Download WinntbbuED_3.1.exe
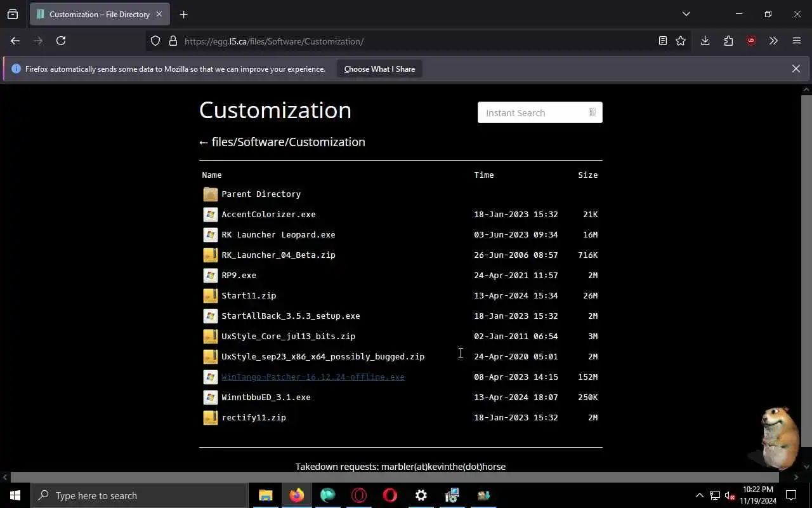Image resolution: width=812 pixels, height=508 pixels. tap(266, 397)
